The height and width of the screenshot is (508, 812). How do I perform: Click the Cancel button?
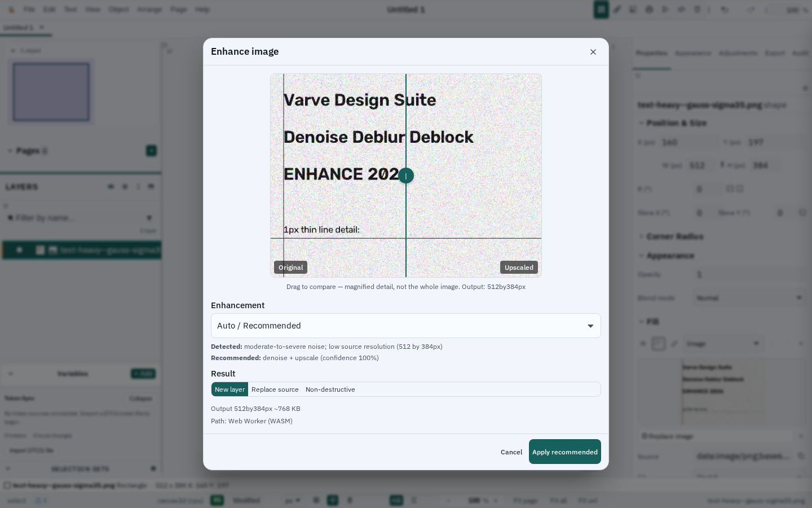(x=511, y=452)
